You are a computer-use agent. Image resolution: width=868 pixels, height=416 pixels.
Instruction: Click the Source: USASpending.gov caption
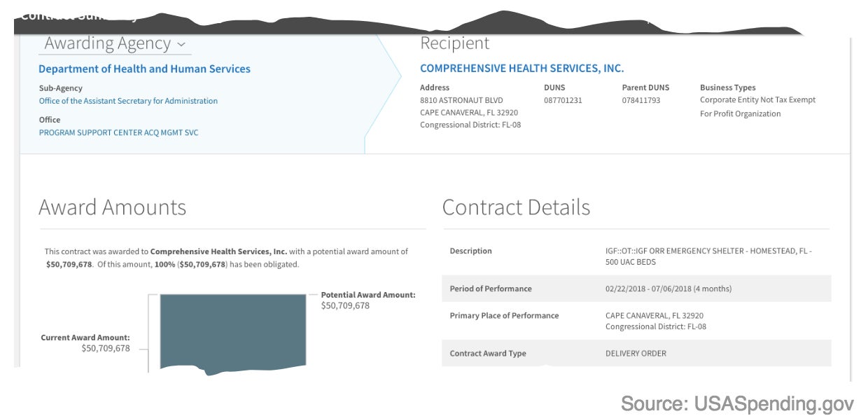[x=738, y=404]
